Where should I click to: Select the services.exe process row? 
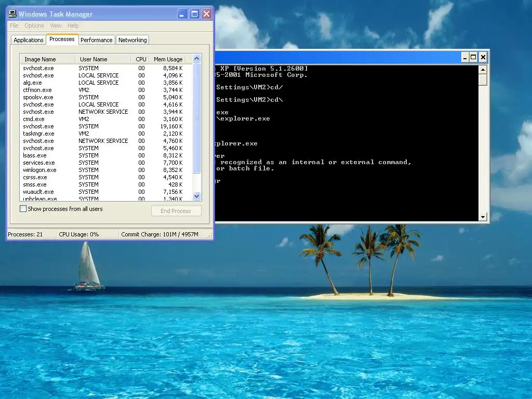pos(106,163)
